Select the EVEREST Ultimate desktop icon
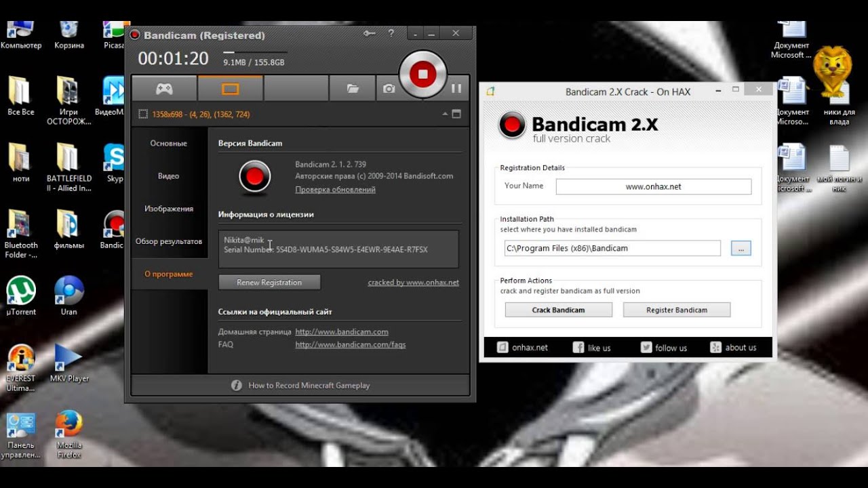 pos(20,368)
